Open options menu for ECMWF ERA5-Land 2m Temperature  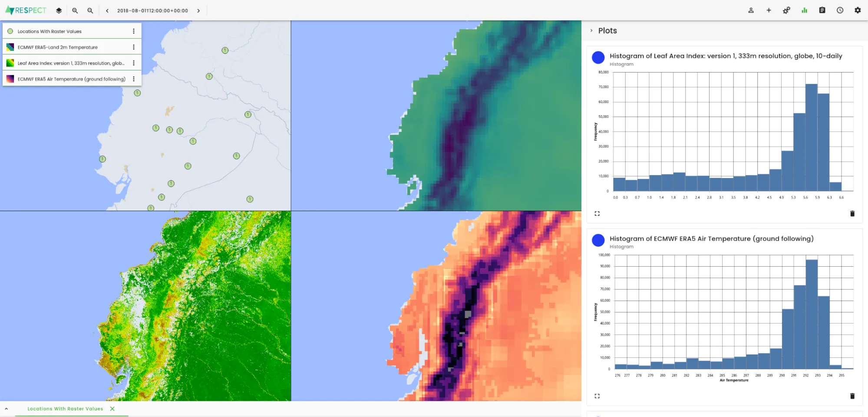[134, 47]
